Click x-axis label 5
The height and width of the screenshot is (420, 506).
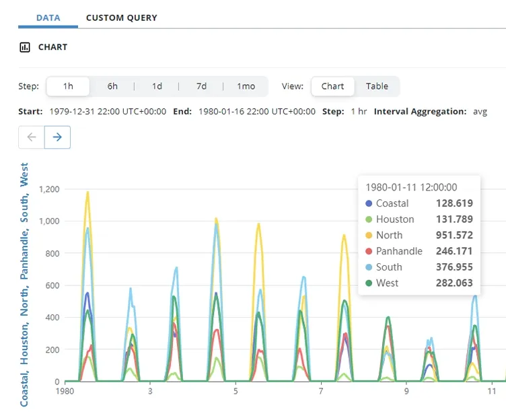(x=236, y=391)
